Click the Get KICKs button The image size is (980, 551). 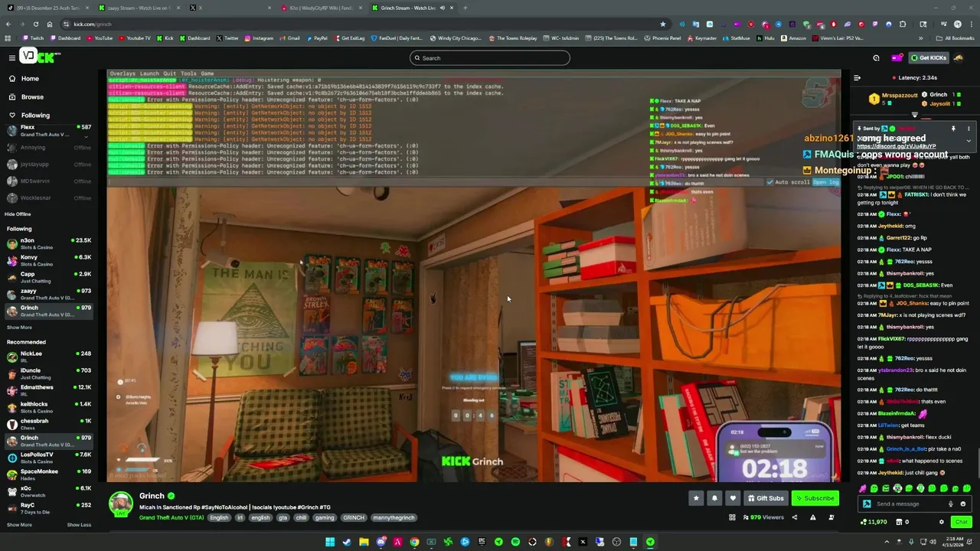[x=929, y=57]
